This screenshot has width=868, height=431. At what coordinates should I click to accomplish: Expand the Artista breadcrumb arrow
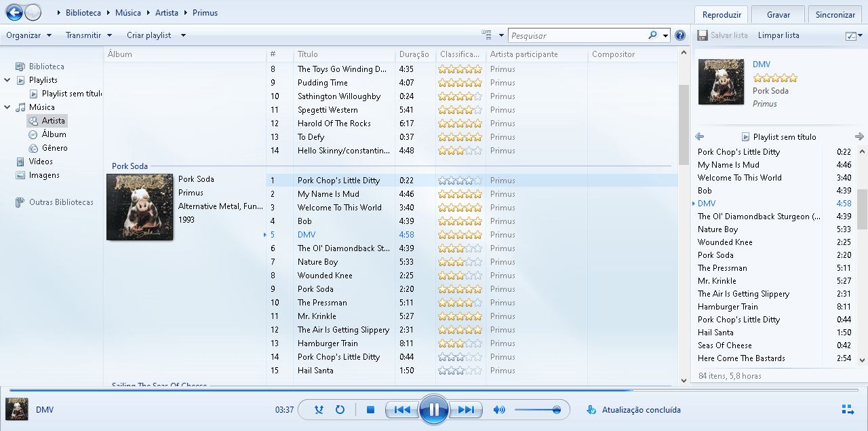click(186, 13)
